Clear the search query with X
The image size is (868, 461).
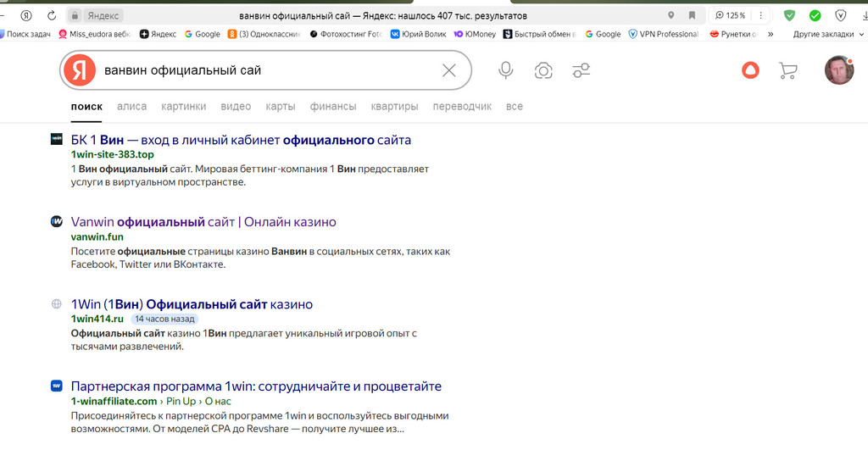[449, 70]
